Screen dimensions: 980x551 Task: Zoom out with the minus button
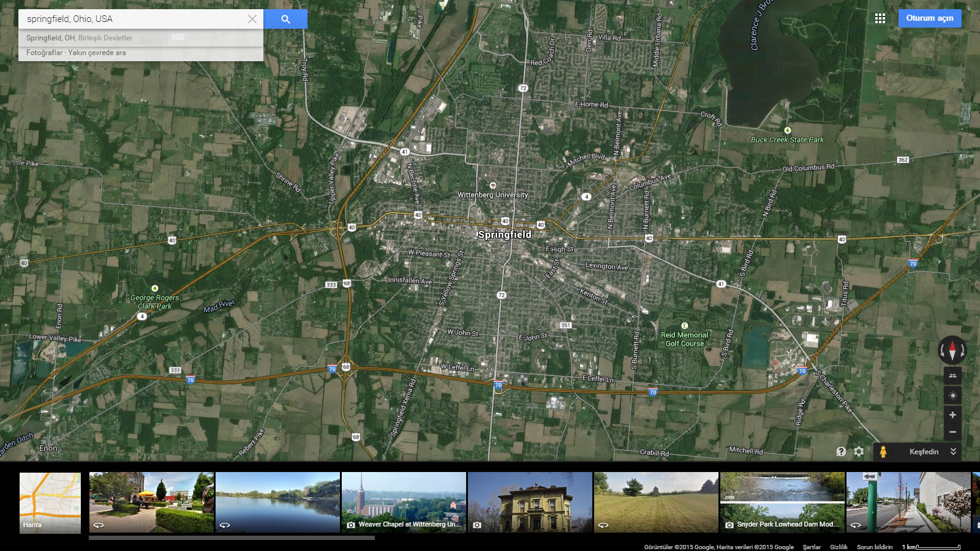point(952,432)
